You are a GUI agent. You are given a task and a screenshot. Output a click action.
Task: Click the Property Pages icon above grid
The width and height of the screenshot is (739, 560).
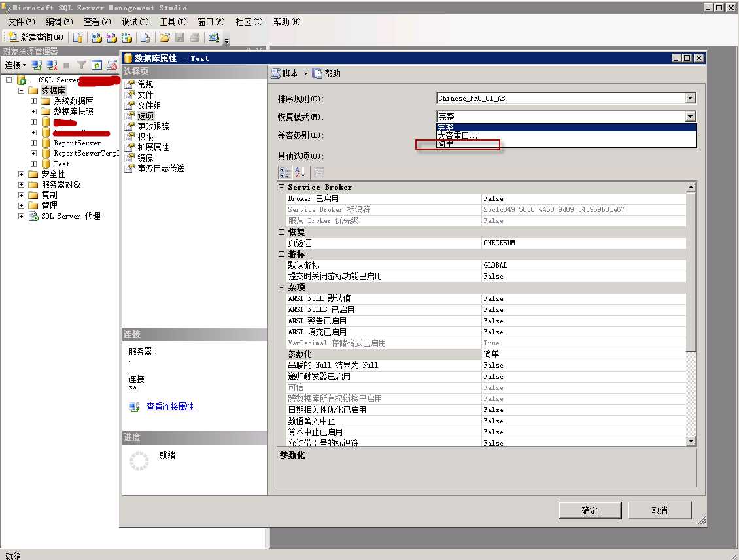[x=319, y=172]
